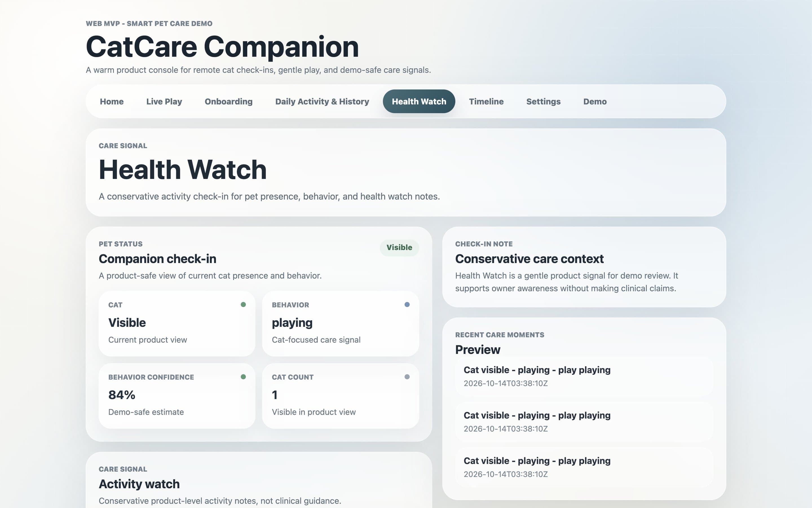
Task: Click the Conservative care context heading
Action: [529, 259]
